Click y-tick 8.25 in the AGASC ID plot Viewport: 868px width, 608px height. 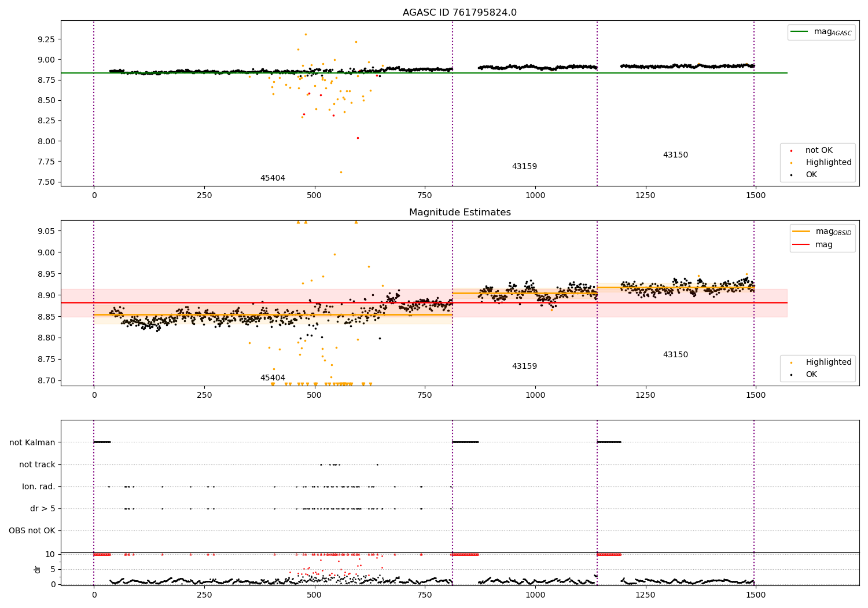coord(46,121)
